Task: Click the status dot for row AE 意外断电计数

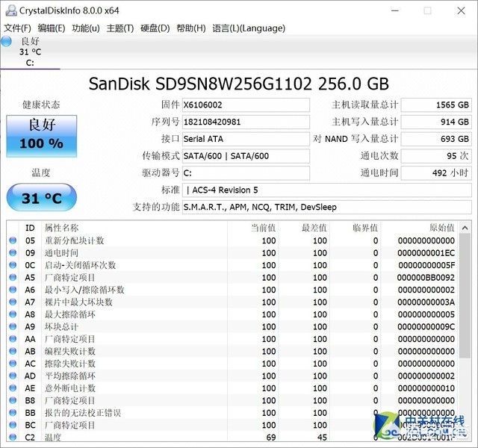Action: click(x=13, y=388)
